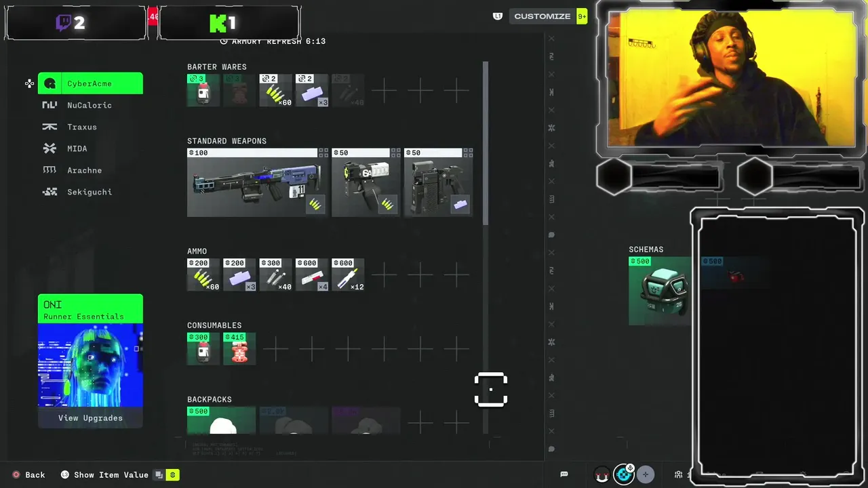Click the Kick counter showing 1
Image resolution: width=868 pixels, height=488 pixels.
tap(229, 23)
